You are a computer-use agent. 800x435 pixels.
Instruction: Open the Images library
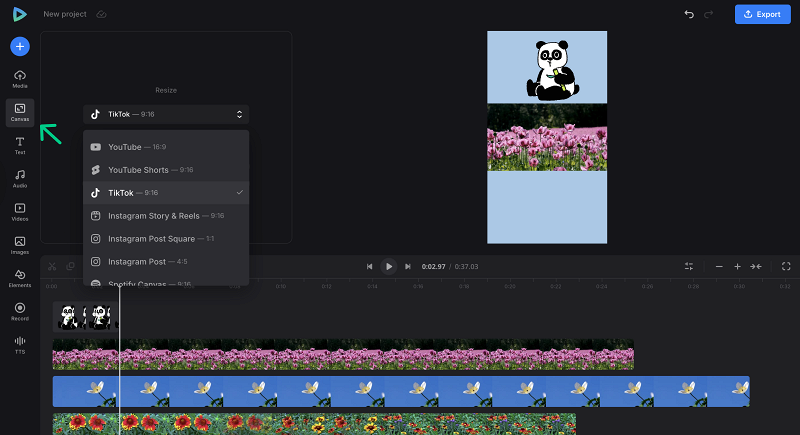(20, 245)
